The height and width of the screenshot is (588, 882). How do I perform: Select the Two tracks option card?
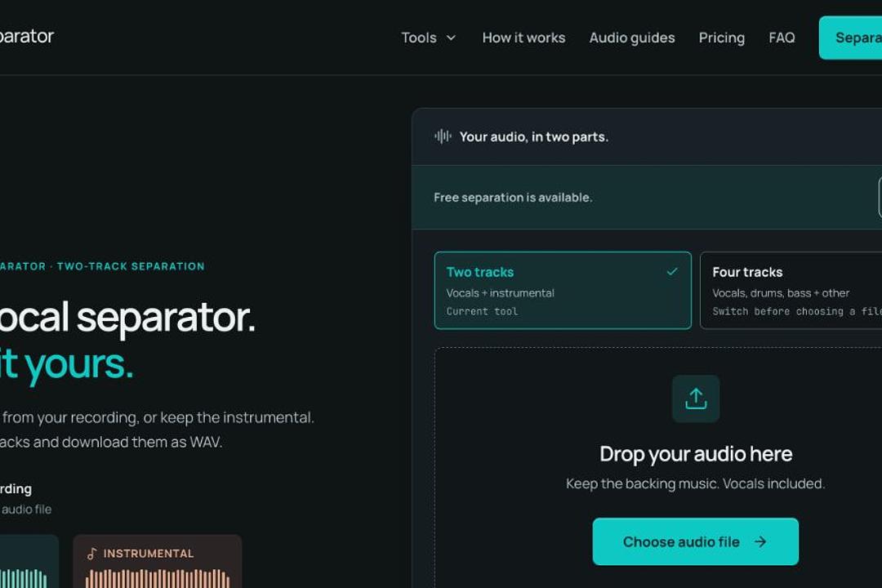pyautogui.click(x=563, y=291)
